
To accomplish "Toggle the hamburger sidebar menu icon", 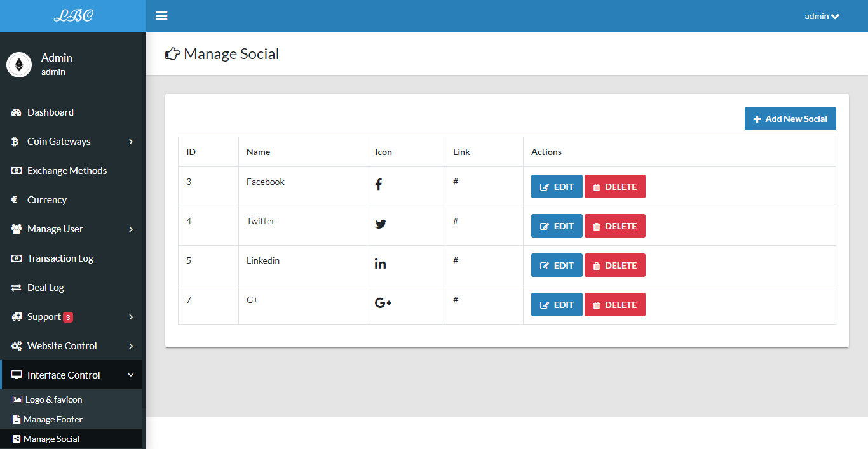I will (x=161, y=16).
